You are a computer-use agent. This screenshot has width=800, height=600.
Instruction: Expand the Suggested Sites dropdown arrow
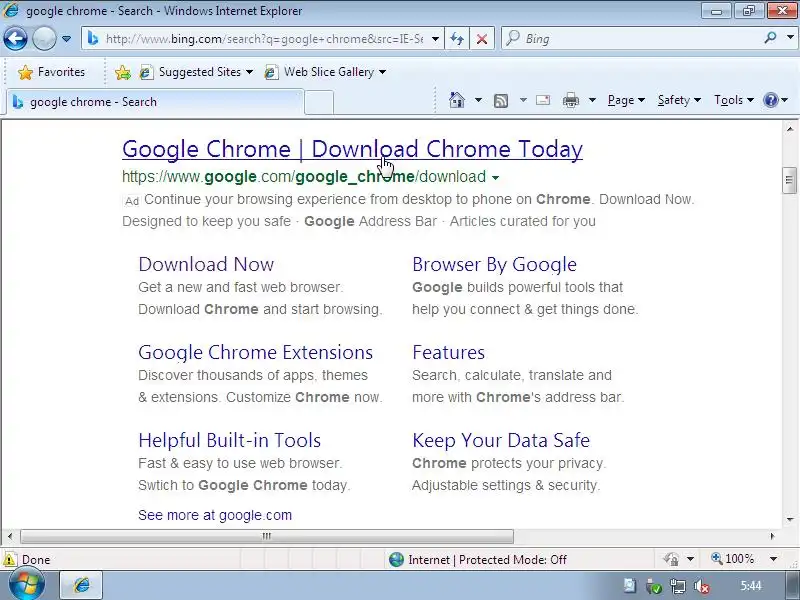click(x=249, y=72)
